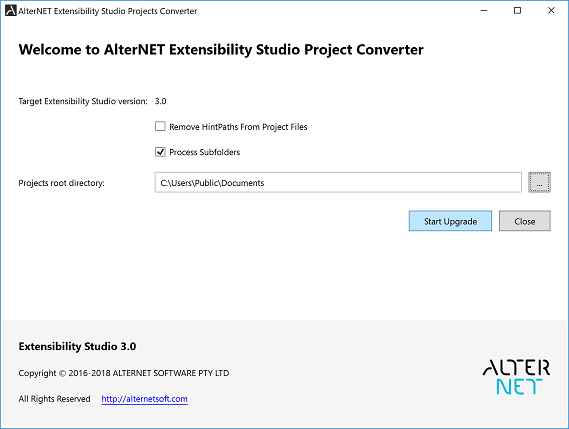This screenshot has width=569, height=429.
Task: Click the Projects root directory path field
Action: pyautogui.click(x=338, y=183)
